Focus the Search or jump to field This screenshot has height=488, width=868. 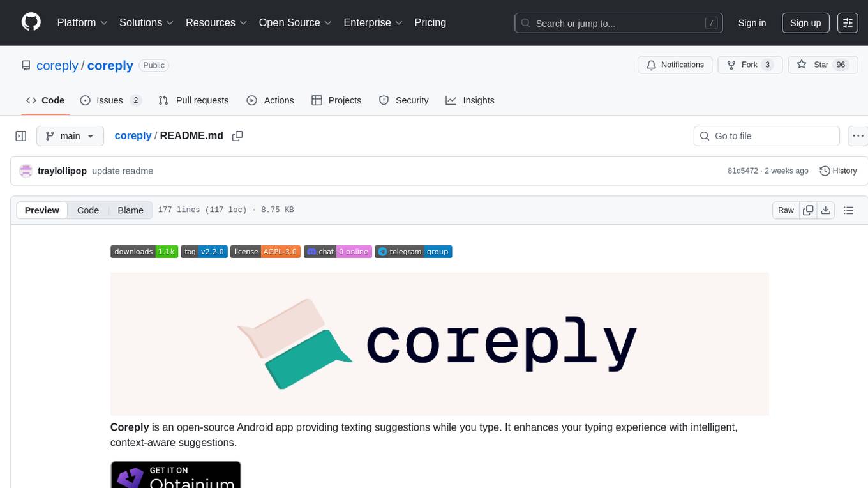point(618,23)
